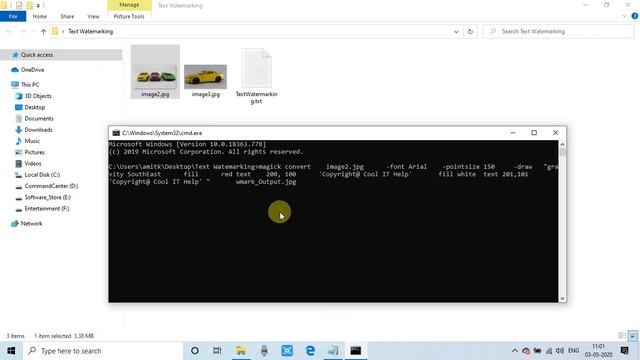Open the volume control in tray

(560, 351)
